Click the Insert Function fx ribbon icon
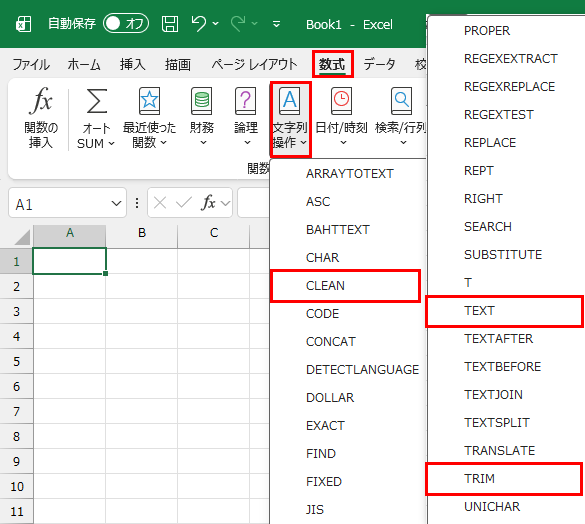585x524 pixels. click(x=41, y=101)
